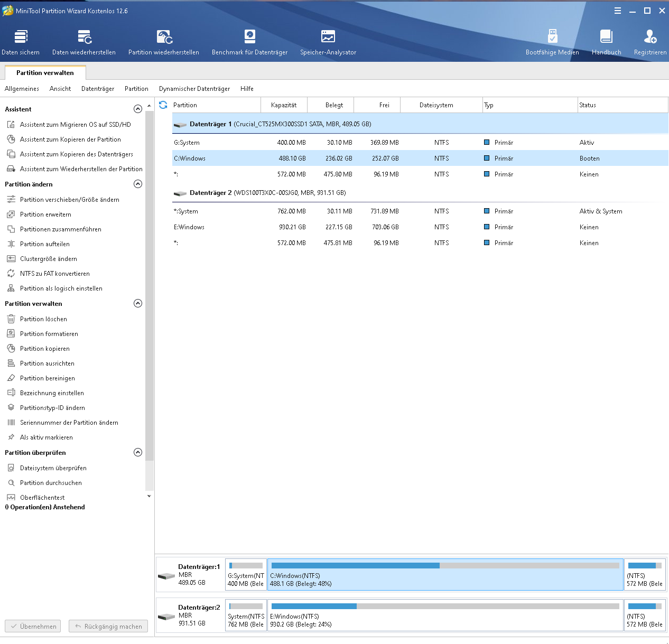Run Partition durchsuchen

[51, 483]
